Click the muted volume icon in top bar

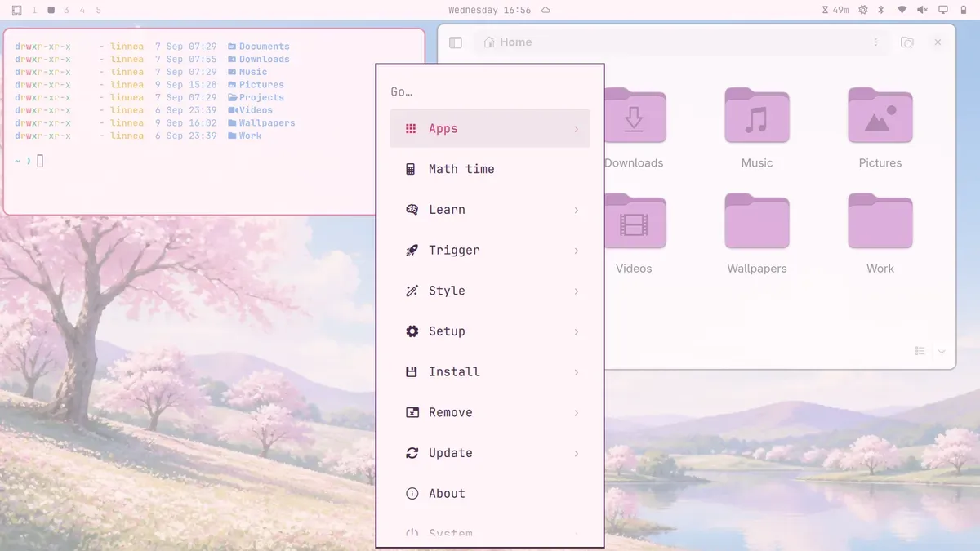[x=922, y=10]
